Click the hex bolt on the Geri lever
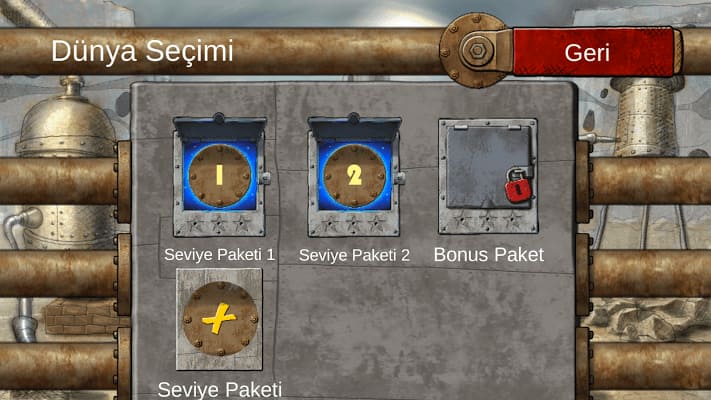Viewport: 711px width, 400px height. (x=477, y=50)
